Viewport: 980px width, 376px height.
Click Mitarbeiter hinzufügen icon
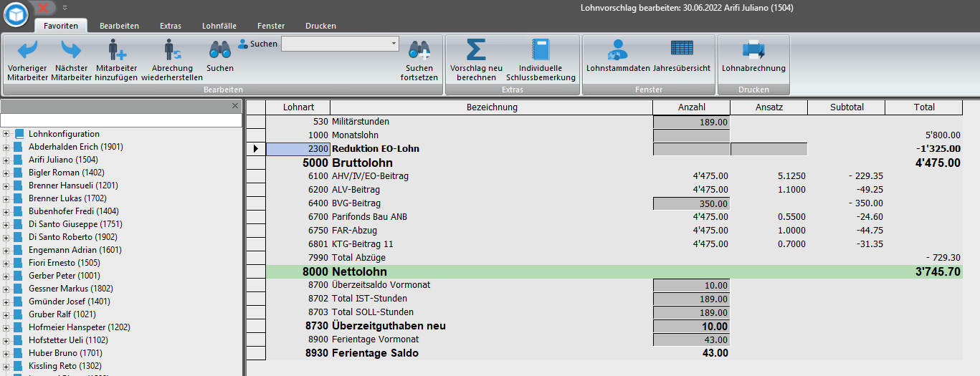tap(116, 49)
